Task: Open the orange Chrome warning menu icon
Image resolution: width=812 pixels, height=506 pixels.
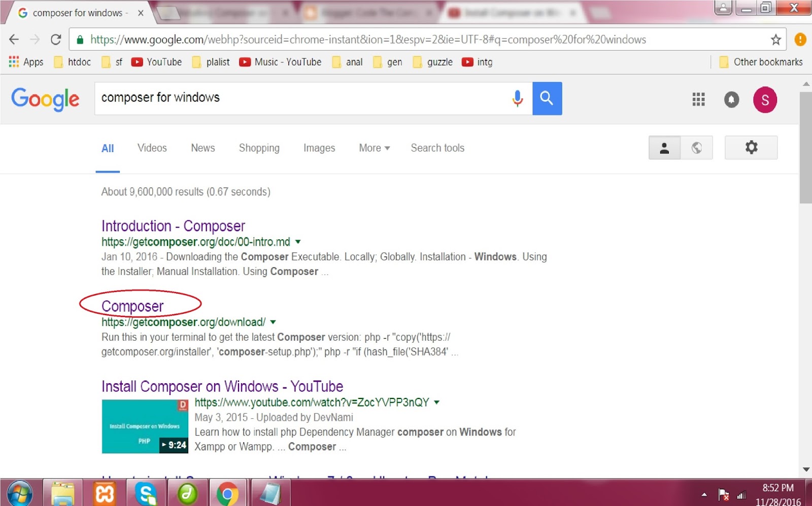Action: click(x=800, y=40)
